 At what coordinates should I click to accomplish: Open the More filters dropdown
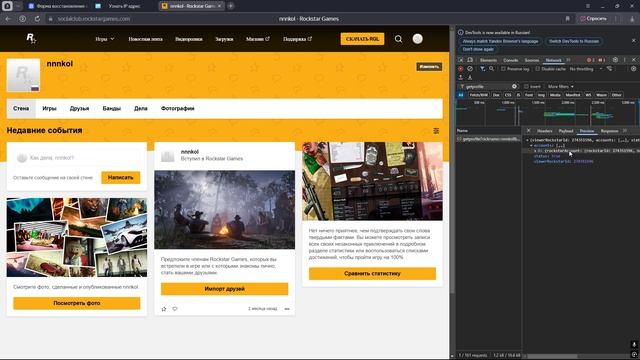561,87
